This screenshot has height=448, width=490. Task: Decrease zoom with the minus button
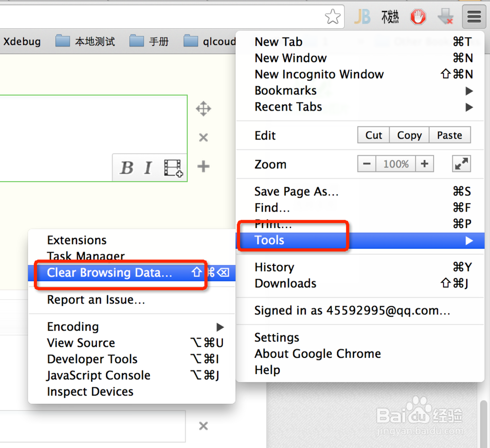coord(367,164)
